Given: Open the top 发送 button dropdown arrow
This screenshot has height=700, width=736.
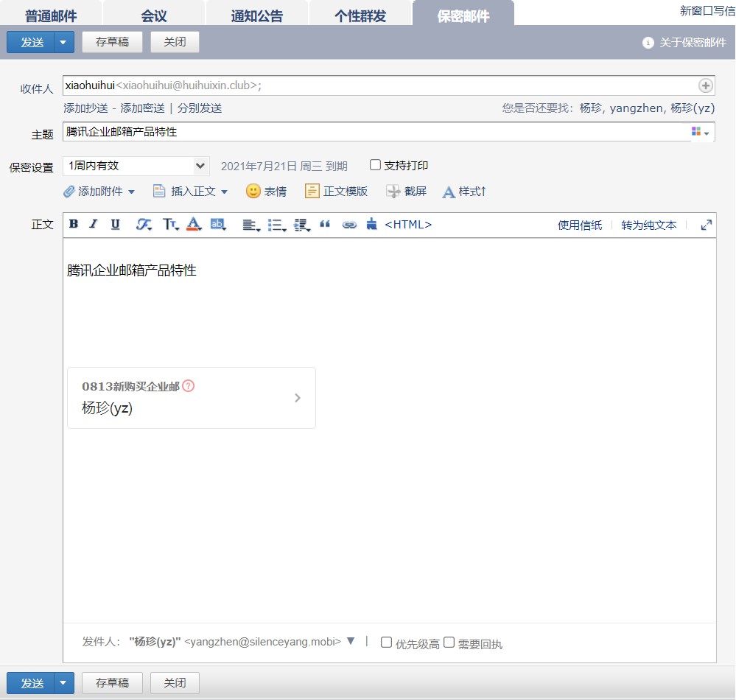Looking at the screenshot, I should (63, 42).
